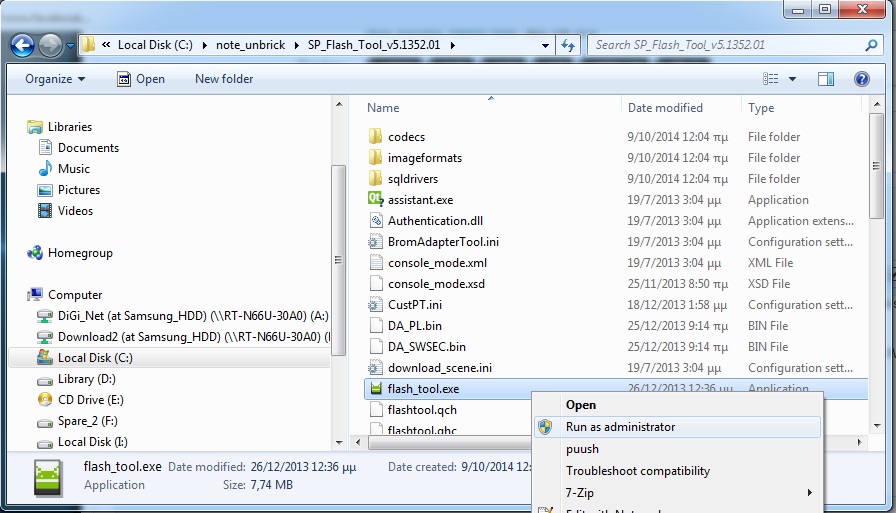Screen dimensions: 896x513
Task: Select the imageformats folder icon
Action: (x=375, y=158)
